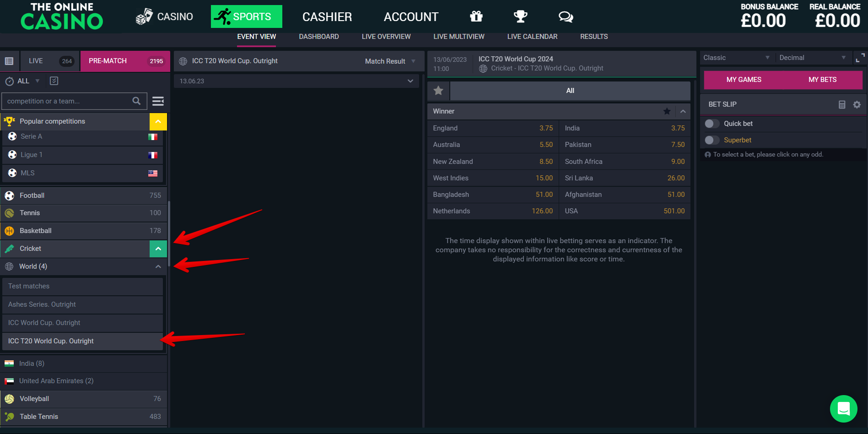Open the LIVE OVERVIEW tab
The image size is (868, 434).
pos(386,37)
